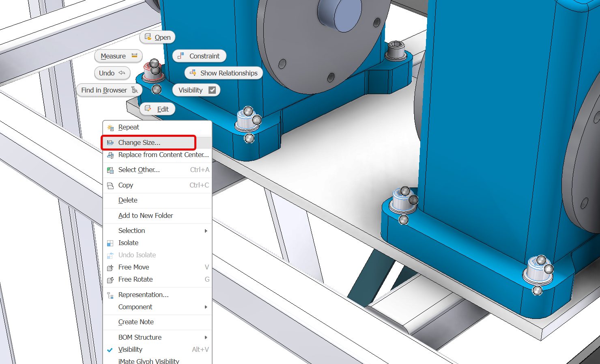Screen dimensions: 600x364
Task: Click the Replace from Content Center icon
Action: tap(110, 155)
